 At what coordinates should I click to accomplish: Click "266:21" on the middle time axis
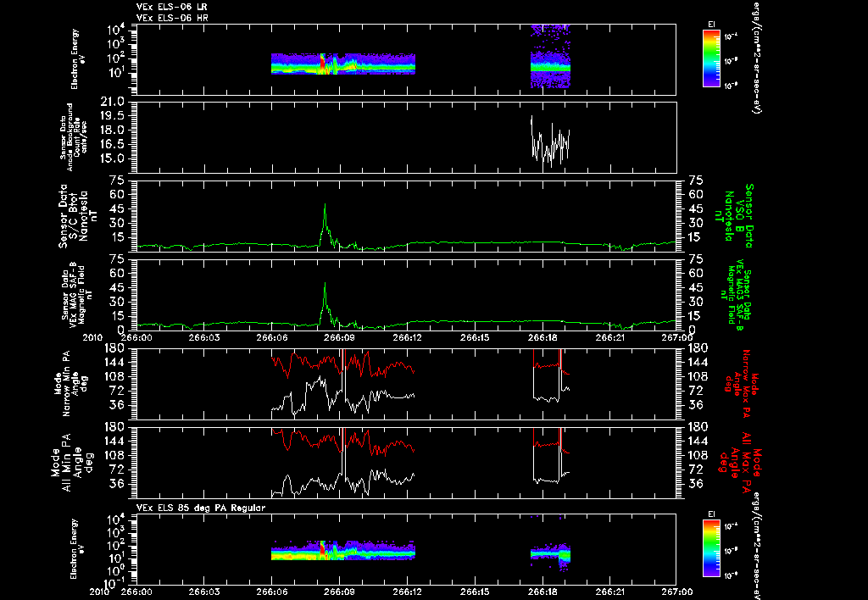point(610,337)
